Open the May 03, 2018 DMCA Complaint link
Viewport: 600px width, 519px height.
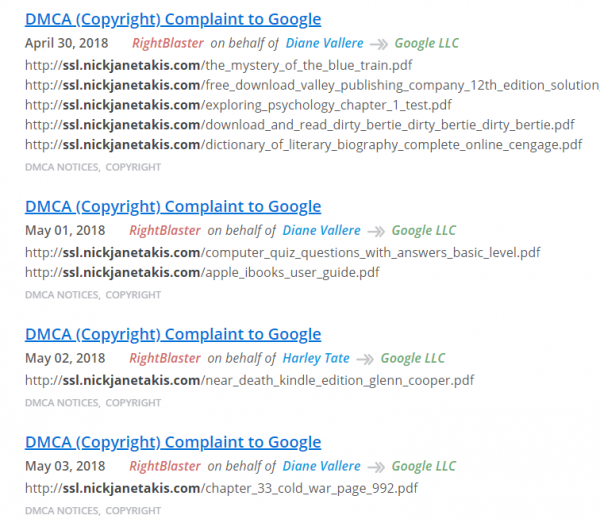click(173, 443)
